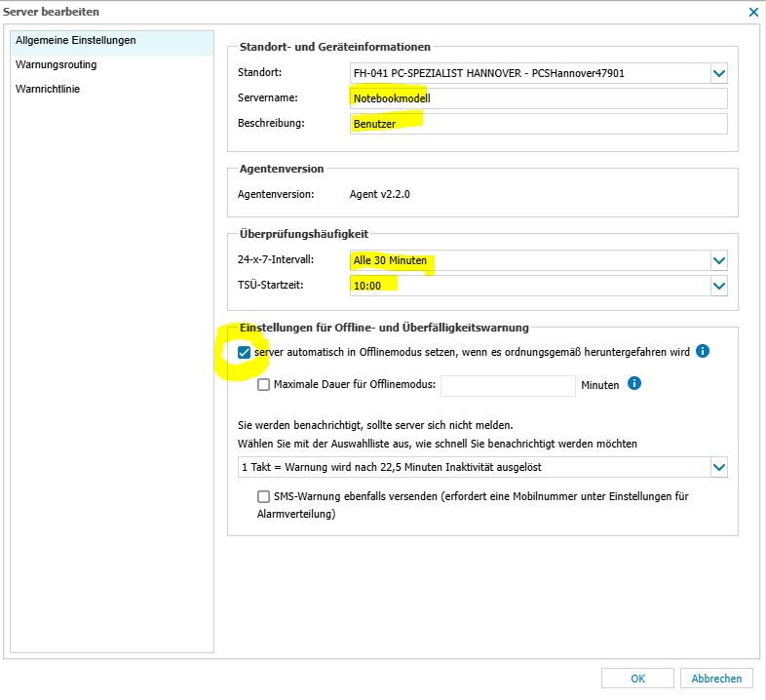The image size is (766, 700).
Task: Click the Agent v2.2.0 version text
Action: [379, 194]
